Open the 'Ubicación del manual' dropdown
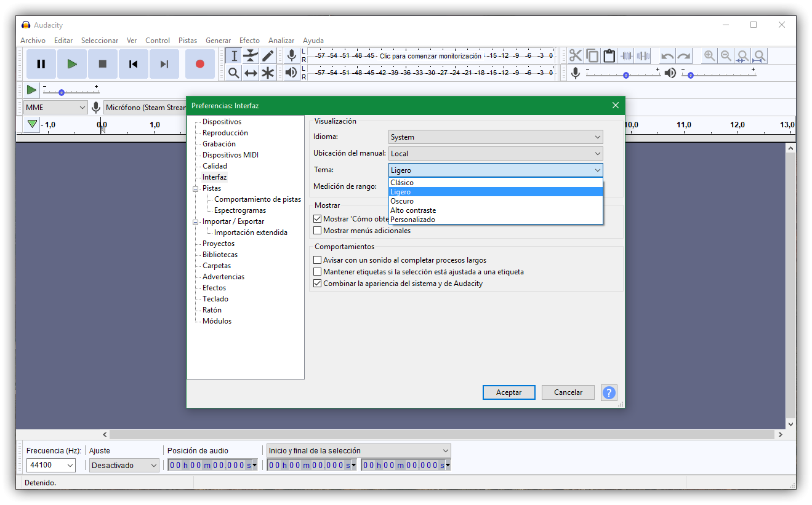The image size is (812, 505). click(x=496, y=154)
